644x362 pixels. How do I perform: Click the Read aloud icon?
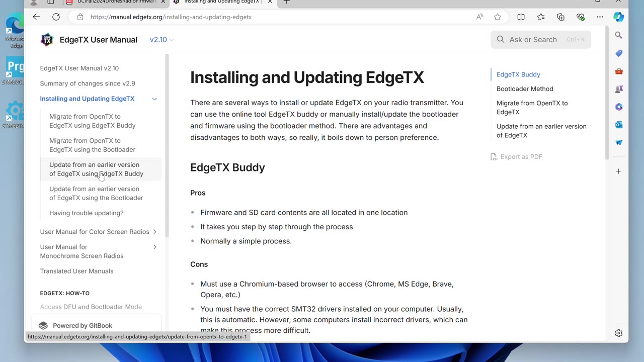click(x=479, y=17)
